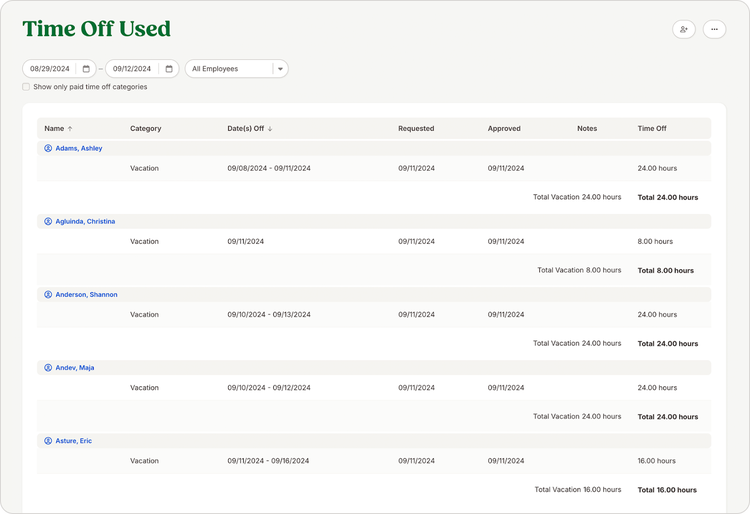Open Andev, Maja employee link
The width and height of the screenshot is (750, 514).
click(x=75, y=368)
